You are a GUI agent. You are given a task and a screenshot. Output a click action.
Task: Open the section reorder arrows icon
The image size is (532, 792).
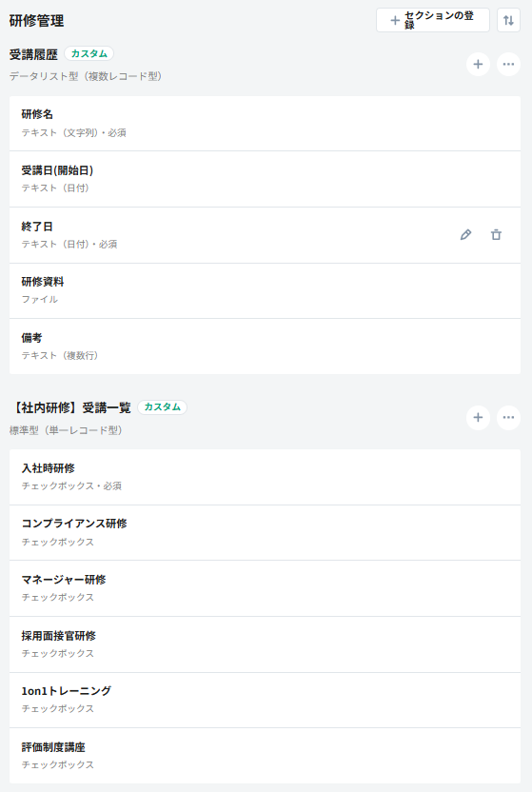coord(508,20)
